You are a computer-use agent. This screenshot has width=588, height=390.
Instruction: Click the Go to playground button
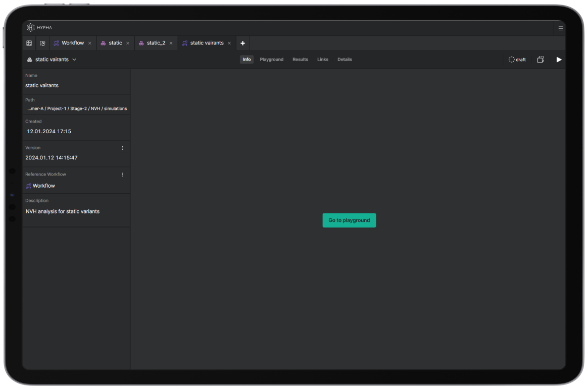(349, 220)
